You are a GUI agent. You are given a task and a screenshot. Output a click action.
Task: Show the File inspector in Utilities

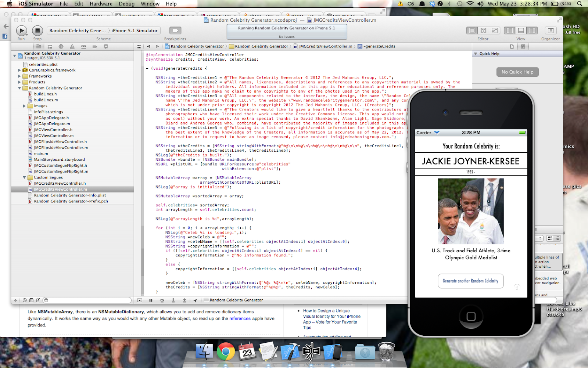[512, 47]
